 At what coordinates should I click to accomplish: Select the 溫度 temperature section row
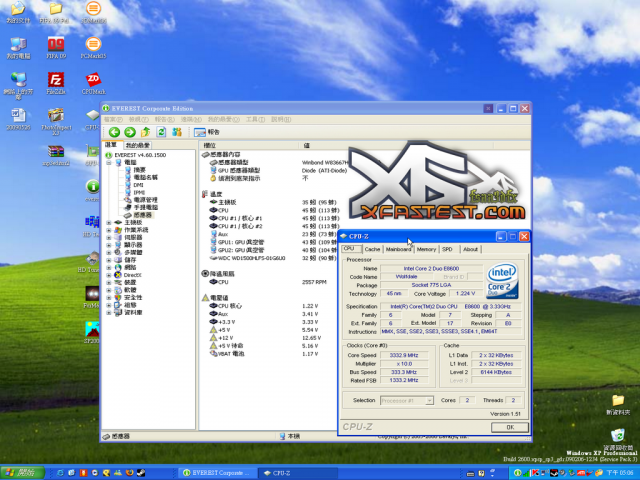(216, 194)
